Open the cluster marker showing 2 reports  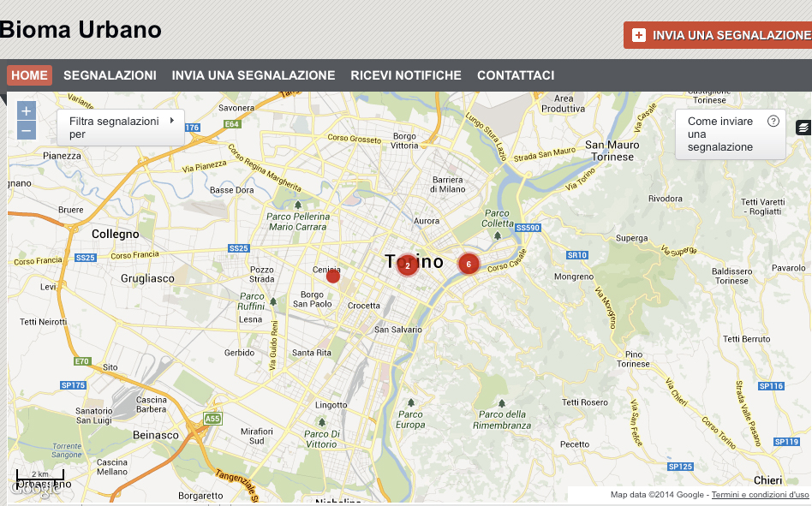pos(408,265)
